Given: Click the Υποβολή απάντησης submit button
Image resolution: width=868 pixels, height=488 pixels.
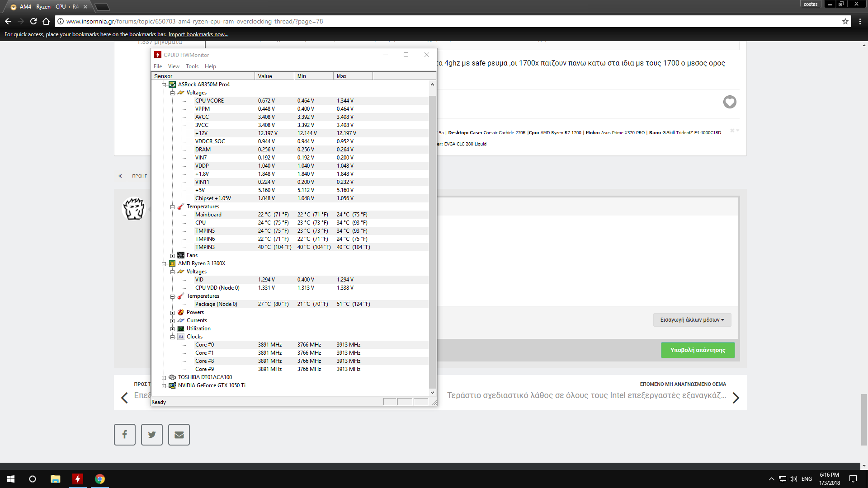Looking at the screenshot, I should point(698,350).
